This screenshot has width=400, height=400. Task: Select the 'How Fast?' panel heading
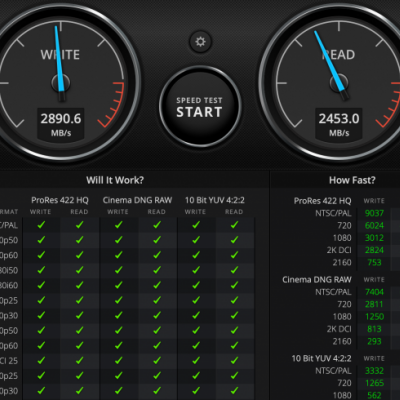(352, 180)
